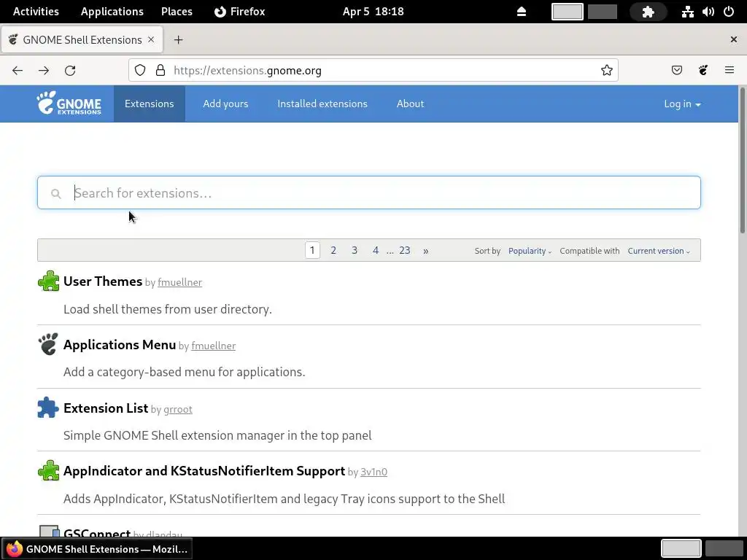The height and width of the screenshot is (560, 747).
Task: Open the clock showing Apr 5 18:18
Action: coord(373,12)
